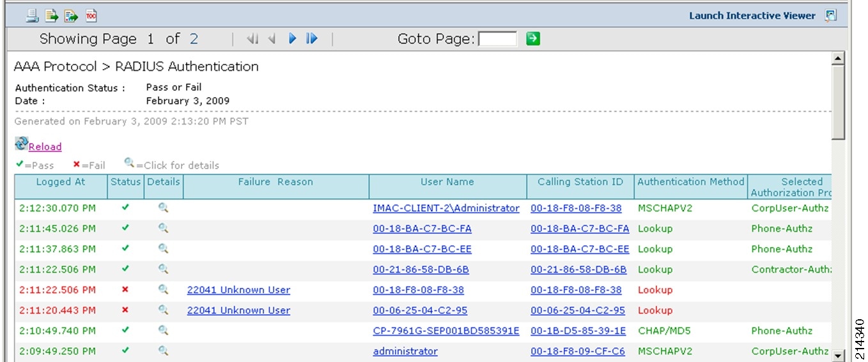Open user name 00-18-BA-C7-BC-EE link
The image size is (868, 362).
pos(422,249)
